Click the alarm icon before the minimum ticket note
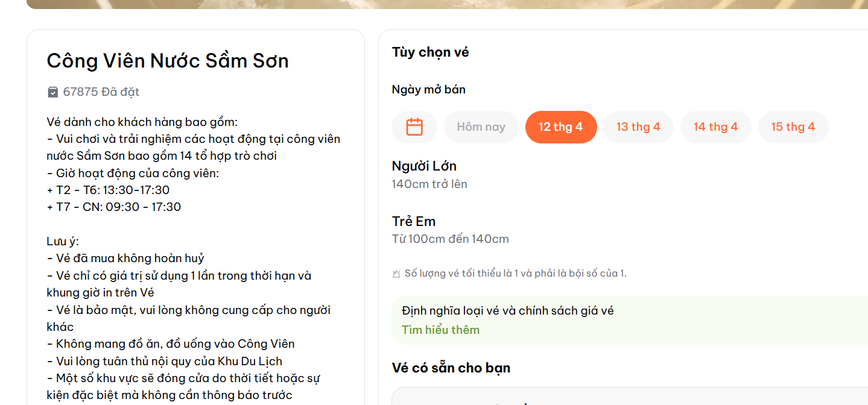This screenshot has width=868, height=405. (396, 274)
